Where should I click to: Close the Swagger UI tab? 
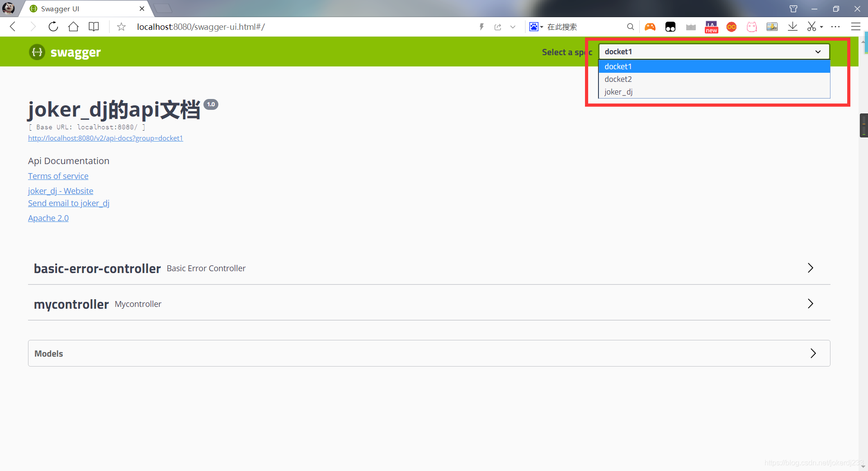[x=142, y=9]
